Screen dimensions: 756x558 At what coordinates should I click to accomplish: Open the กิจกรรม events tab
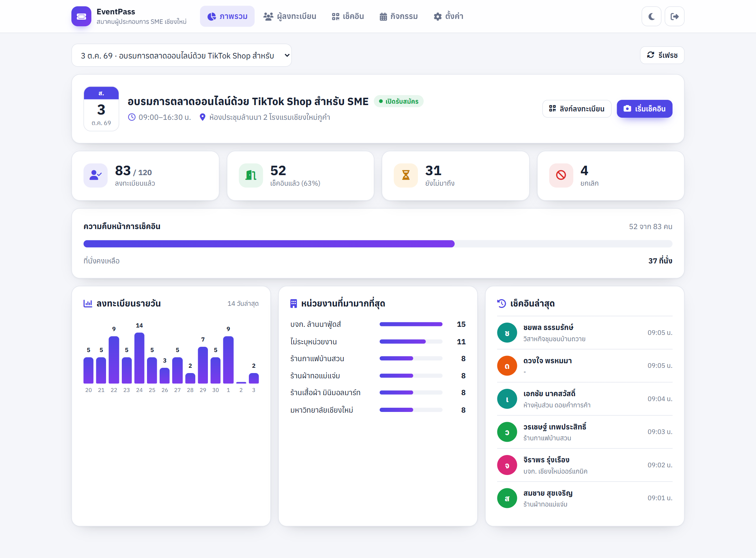click(x=399, y=16)
